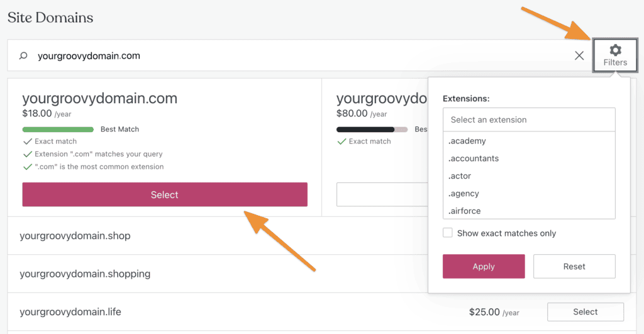
Task: Select yourgroovydomain.com for $18.00
Action: 165,195
